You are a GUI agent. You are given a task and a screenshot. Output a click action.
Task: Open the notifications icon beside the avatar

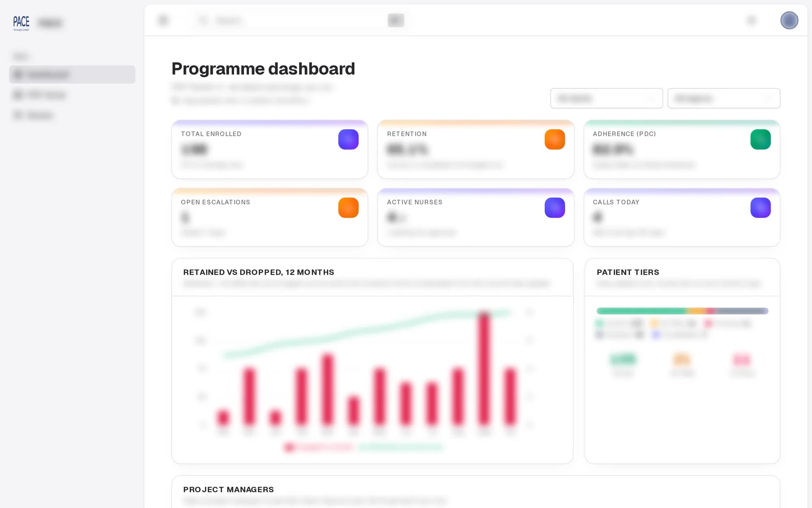point(752,20)
